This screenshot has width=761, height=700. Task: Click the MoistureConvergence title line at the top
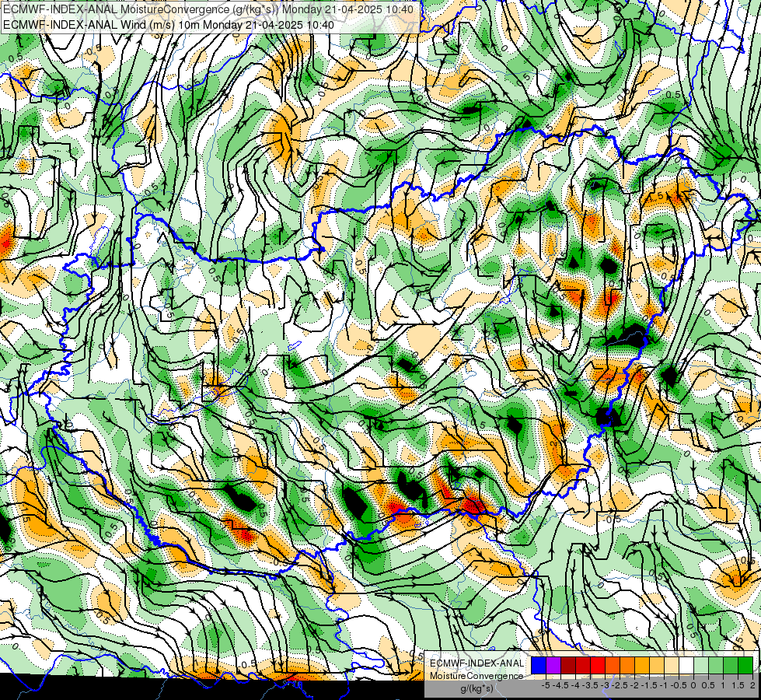(208, 9)
